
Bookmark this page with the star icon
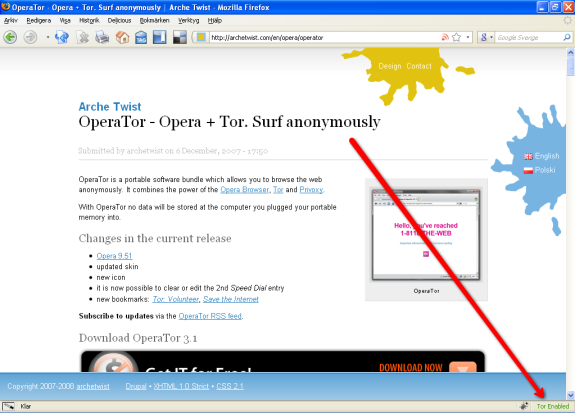pos(457,37)
